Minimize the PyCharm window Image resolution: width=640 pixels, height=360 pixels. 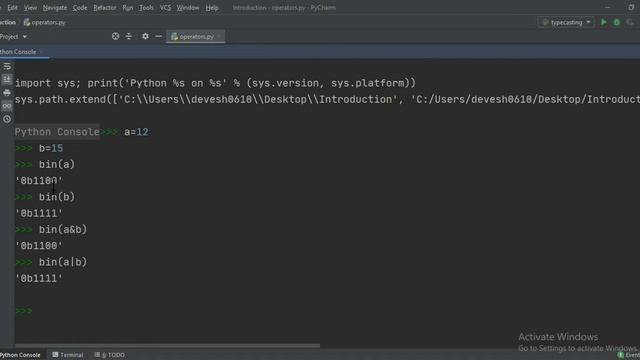pos(607,7)
